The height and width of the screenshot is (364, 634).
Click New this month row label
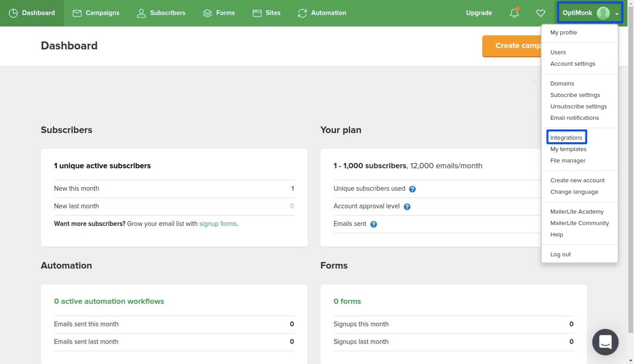coord(76,189)
